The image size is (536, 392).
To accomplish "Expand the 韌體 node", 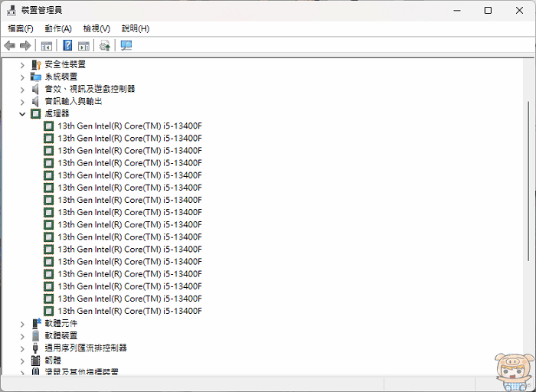I will (x=22, y=361).
